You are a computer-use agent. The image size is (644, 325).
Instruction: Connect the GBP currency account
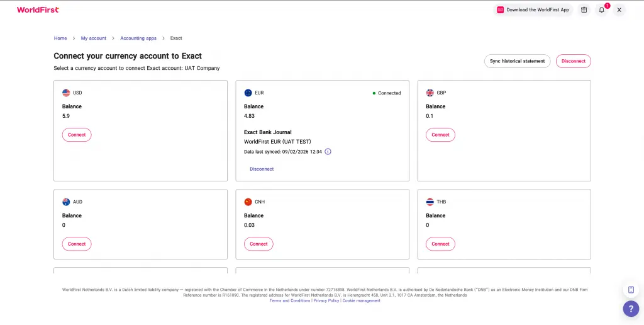coord(440,135)
